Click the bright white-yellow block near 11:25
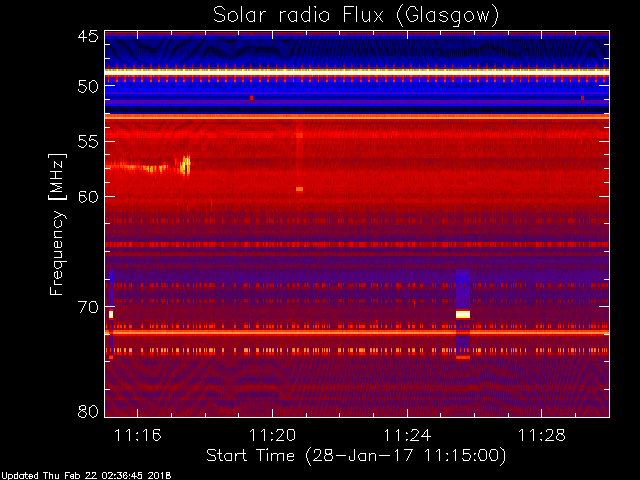 pos(463,314)
